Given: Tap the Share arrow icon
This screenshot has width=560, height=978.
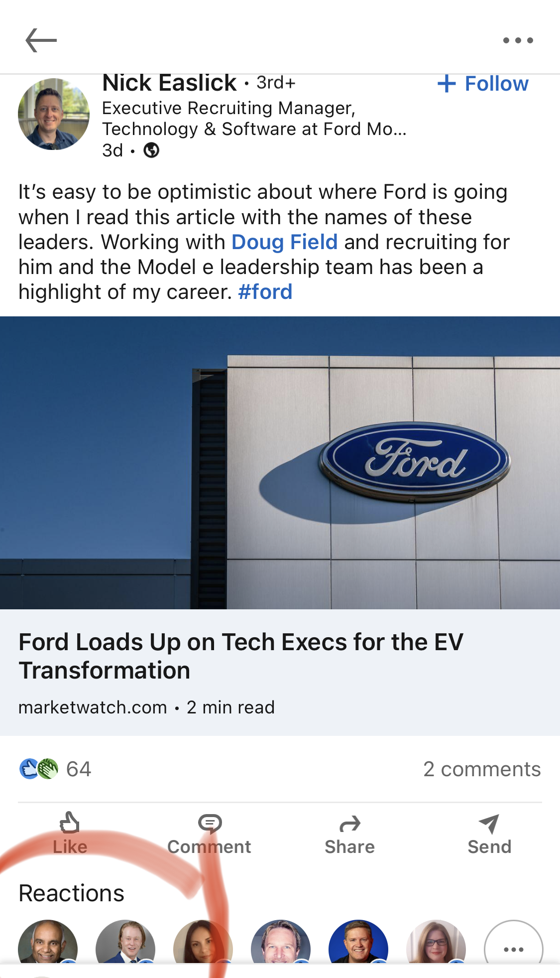Looking at the screenshot, I should pyautogui.click(x=349, y=824).
